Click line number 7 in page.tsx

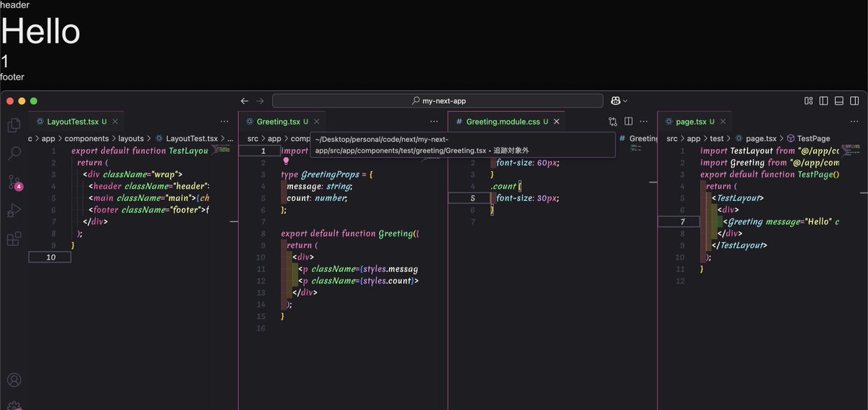click(682, 222)
